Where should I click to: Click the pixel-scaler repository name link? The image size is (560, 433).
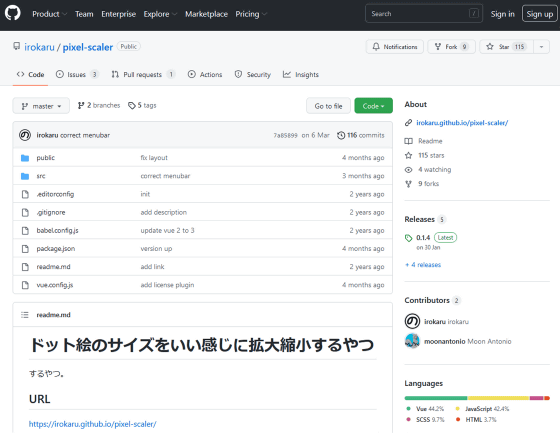pos(88,47)
